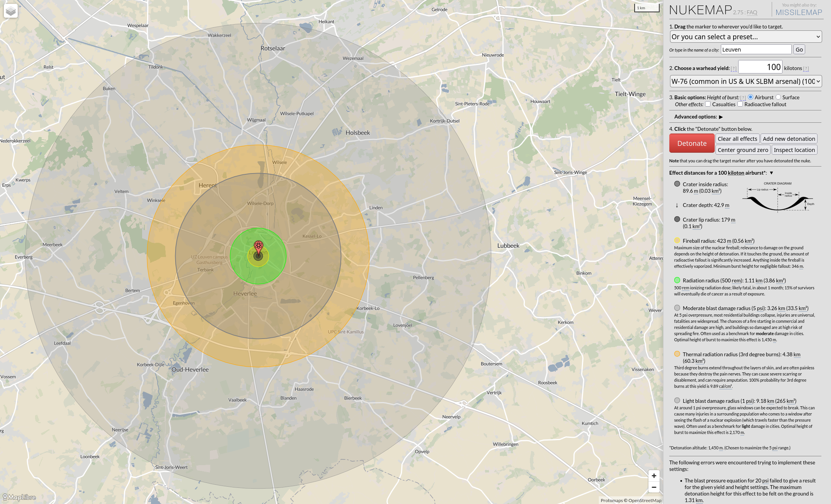Select the green Radiation radius legend icon

click(x=677, y=280)
